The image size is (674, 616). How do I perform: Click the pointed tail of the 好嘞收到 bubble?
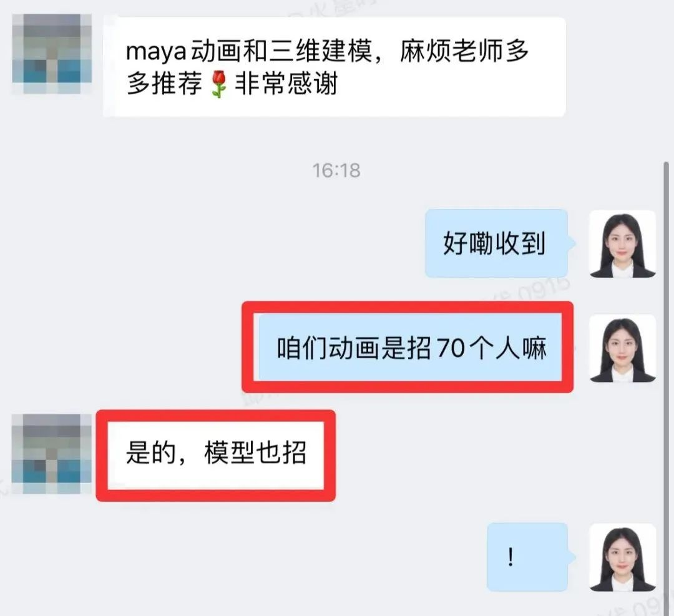pos(572,243)
